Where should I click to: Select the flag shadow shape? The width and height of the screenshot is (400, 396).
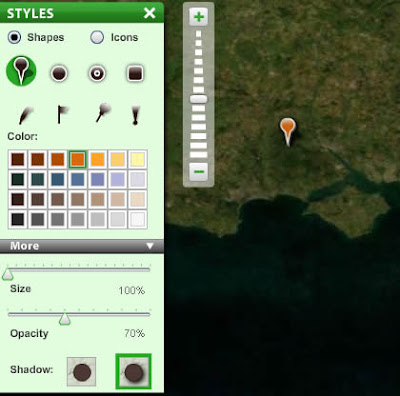(62, 114)
